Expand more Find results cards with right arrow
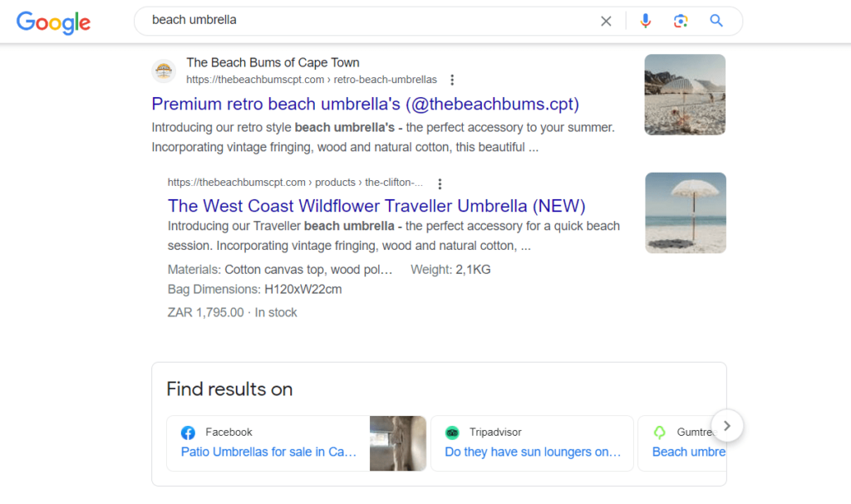 pos(727,425)
